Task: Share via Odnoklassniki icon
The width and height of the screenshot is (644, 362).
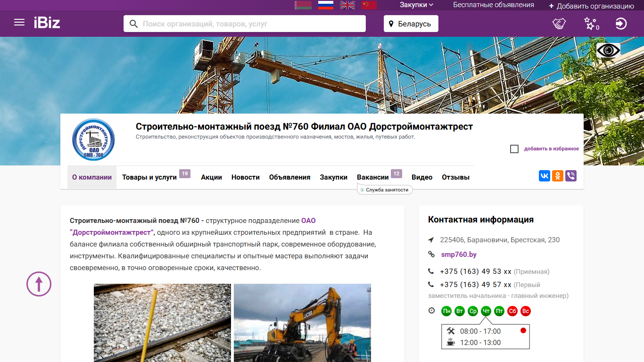Action: [558, 176]
